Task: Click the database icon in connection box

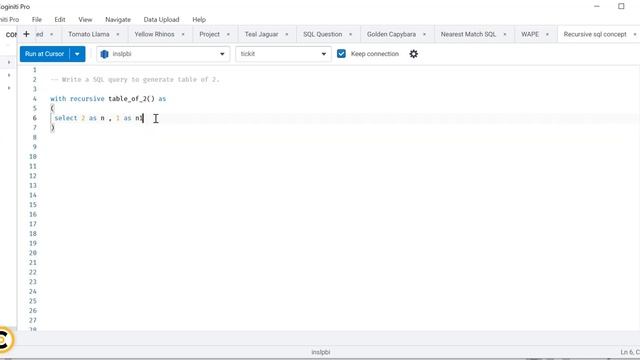Action: [104, 54]
